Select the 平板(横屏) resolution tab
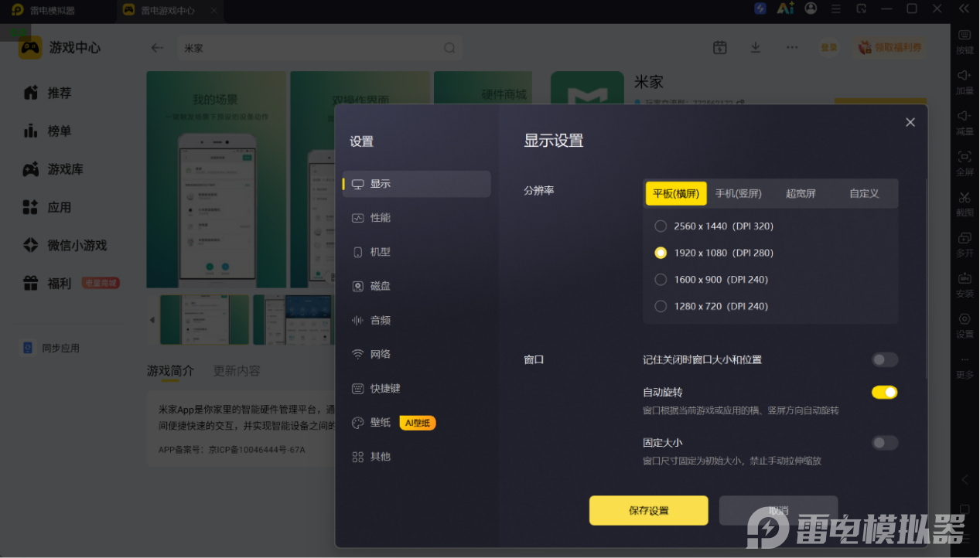The image size is (980, 558). (676, 193)
